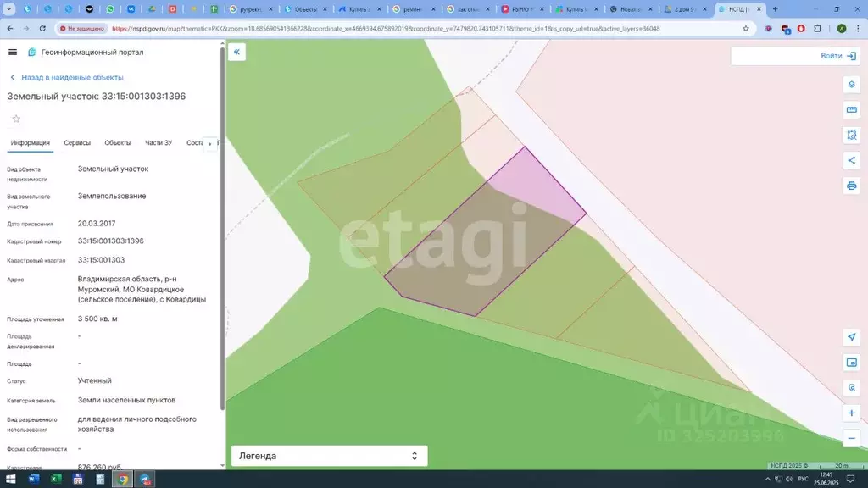The image size is (868, 488).
Task: Click the geolocation arrow icon
Action: (851, 336)
